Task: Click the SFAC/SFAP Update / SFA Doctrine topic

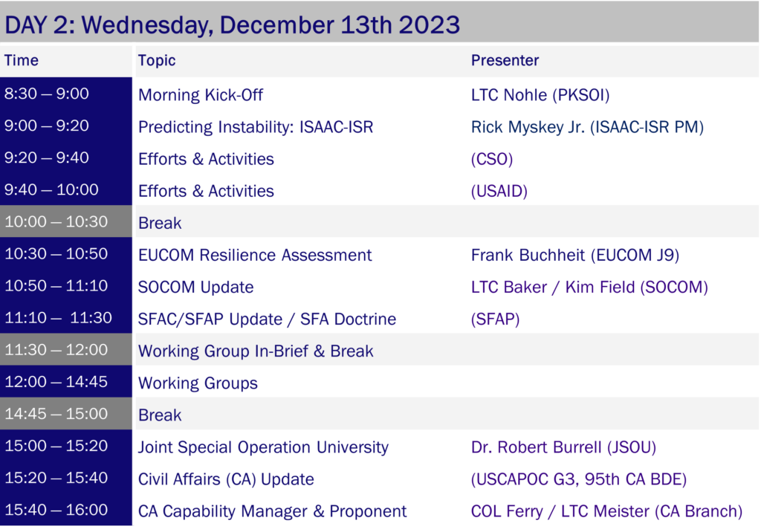Action: (267, 319)
